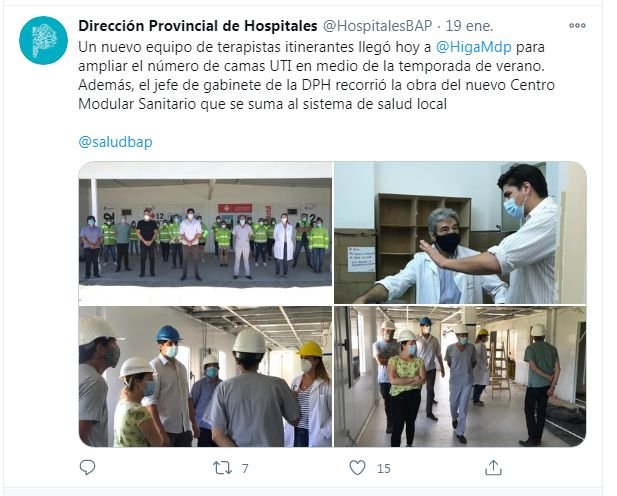Open photo of corridor construction tour
This screenshot has width=617, height=496.
[460, 377]
